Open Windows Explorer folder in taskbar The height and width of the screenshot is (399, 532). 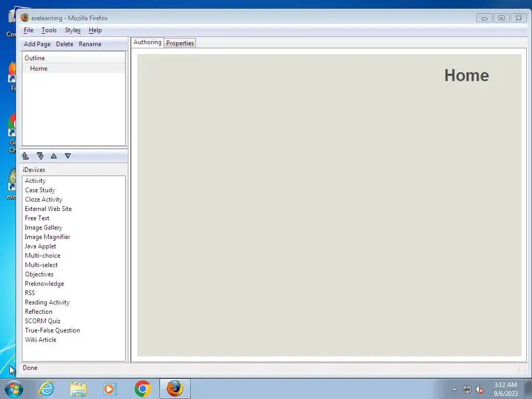(x=78, y=389)
